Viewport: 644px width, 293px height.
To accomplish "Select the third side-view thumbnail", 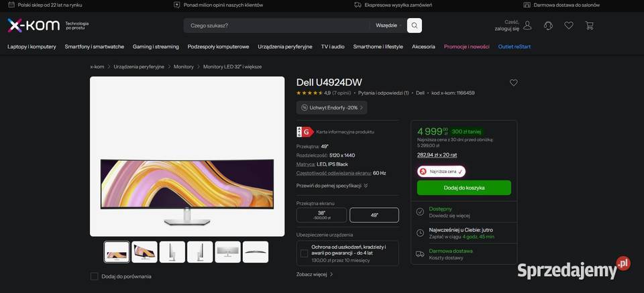I will 172,252.
